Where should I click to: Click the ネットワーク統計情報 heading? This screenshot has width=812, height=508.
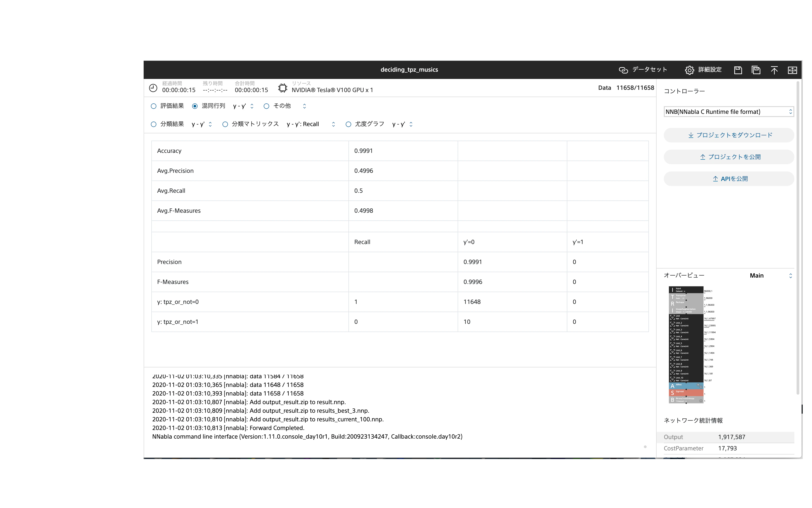[693, 421]
